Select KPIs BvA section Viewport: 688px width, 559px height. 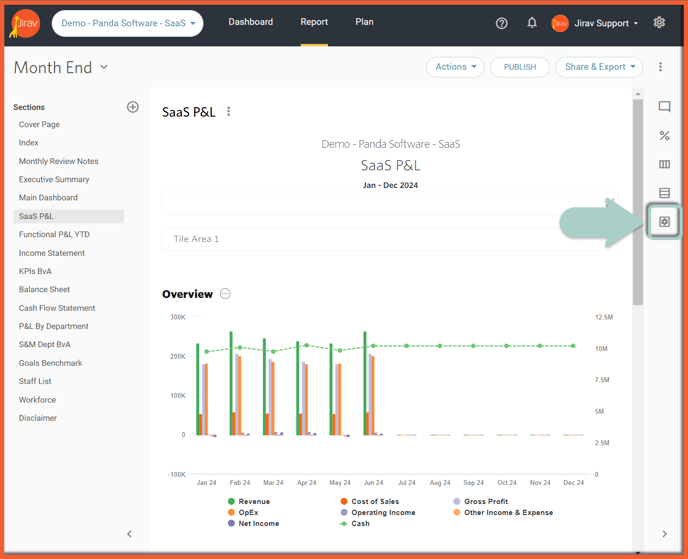(x=35, y=271)
